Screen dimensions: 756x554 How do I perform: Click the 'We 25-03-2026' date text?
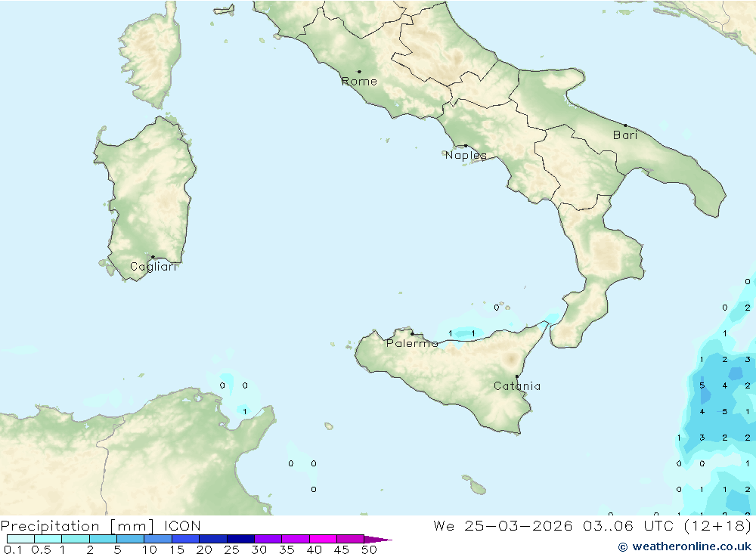pos(503,526)
